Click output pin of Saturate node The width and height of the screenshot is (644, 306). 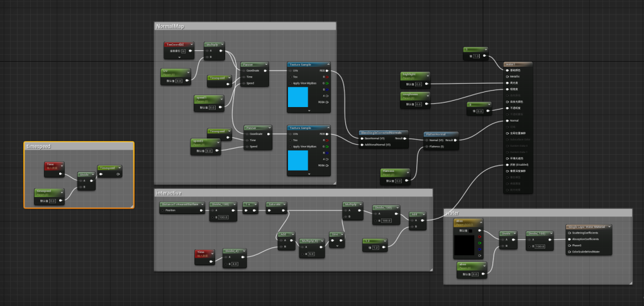(284, 210)
